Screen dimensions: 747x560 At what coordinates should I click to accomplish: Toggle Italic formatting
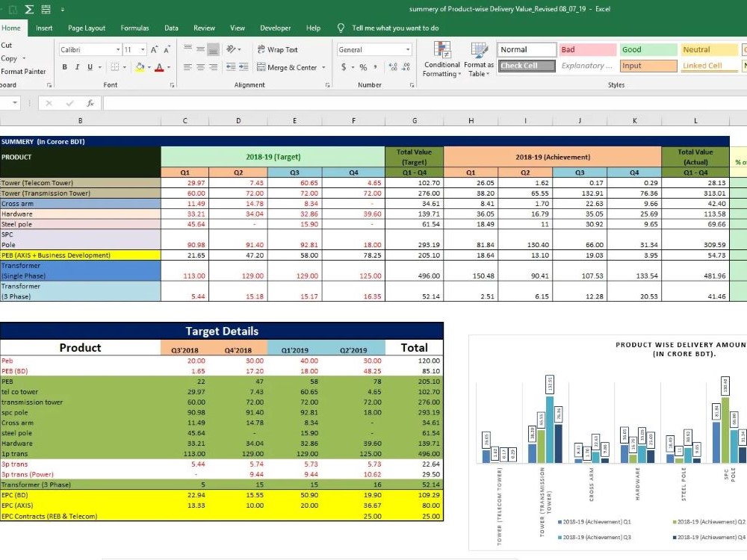[77, 67]
